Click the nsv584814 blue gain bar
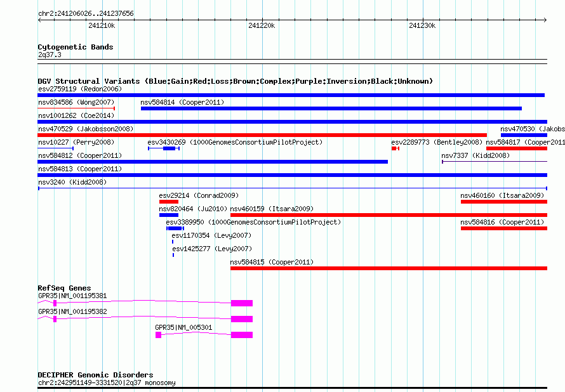Screen dimensions: 565x392 [331, 108]
